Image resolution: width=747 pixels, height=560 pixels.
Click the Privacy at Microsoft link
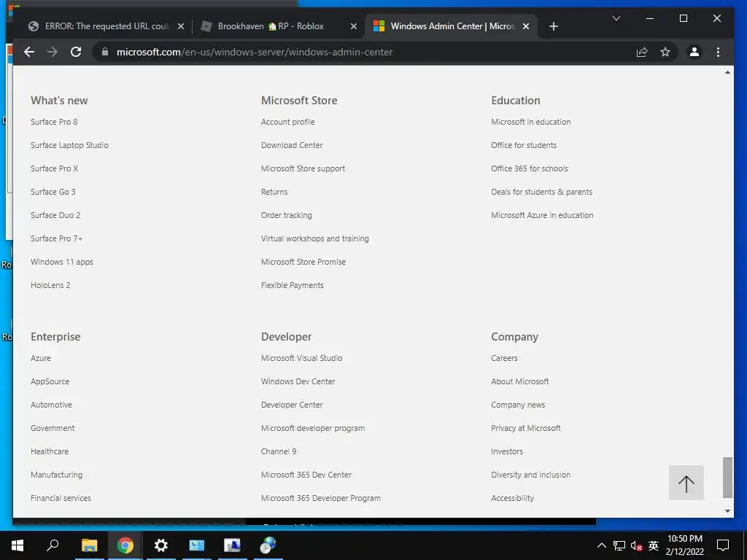525,428
